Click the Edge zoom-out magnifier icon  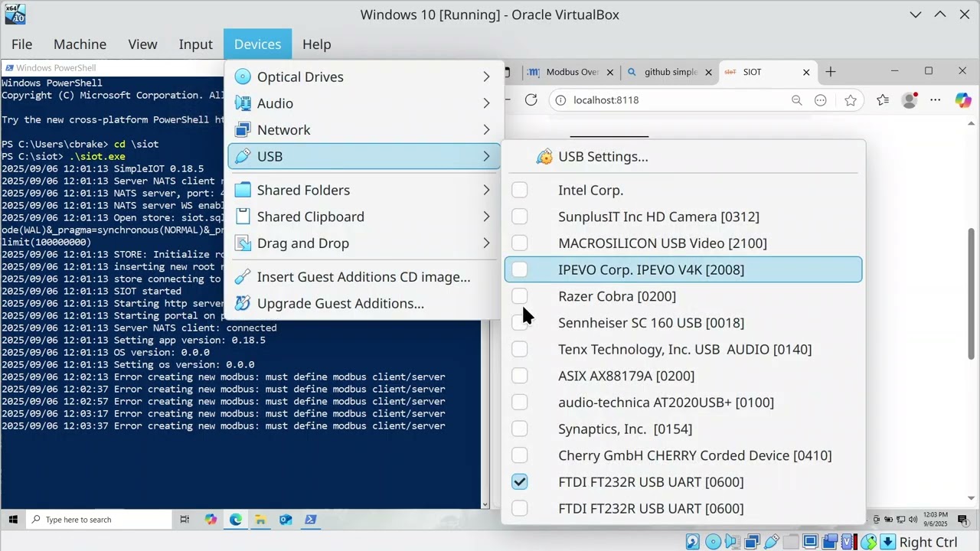pos(796,100)
